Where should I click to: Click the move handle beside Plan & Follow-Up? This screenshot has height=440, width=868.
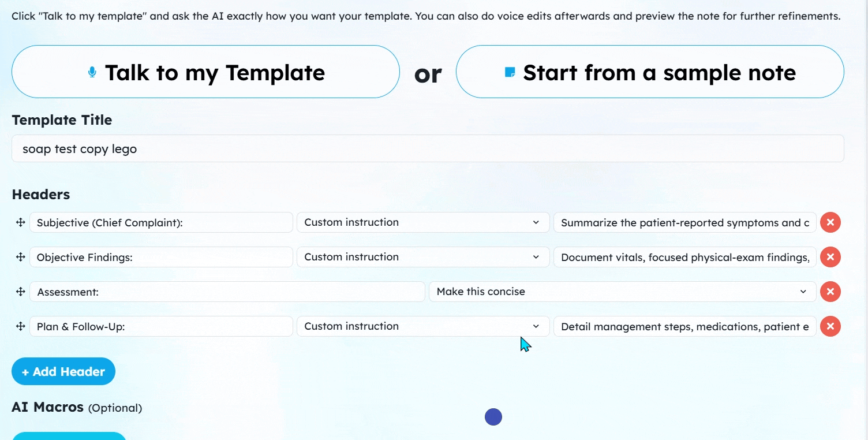pyautogui.click(x=20, y=326)
